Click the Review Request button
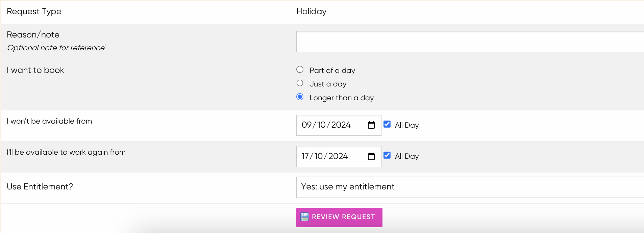 tap(339, 217)
